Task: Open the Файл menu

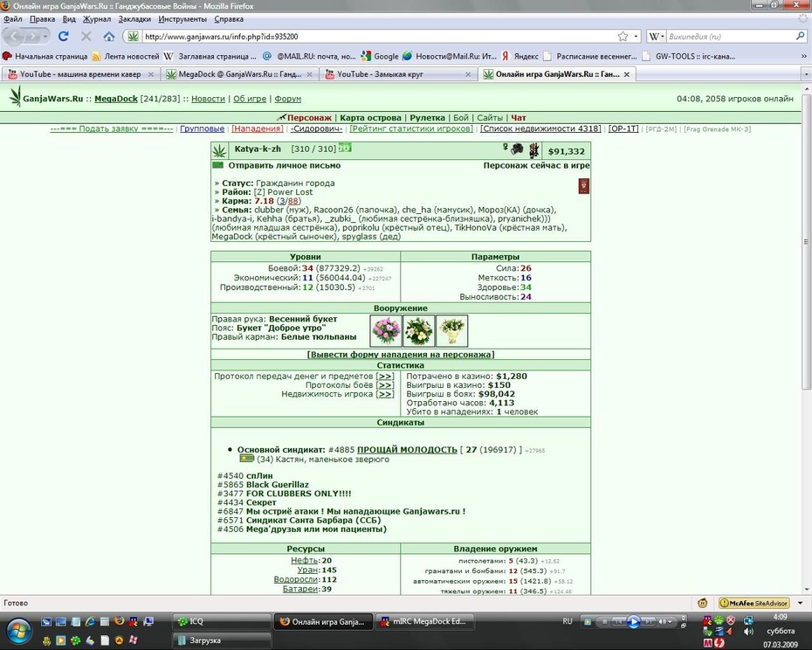Action: [x=13, y=19]
